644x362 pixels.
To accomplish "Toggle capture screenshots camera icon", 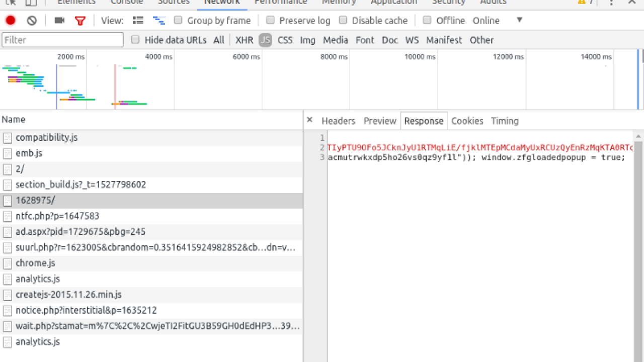I will click(x=59, y=21).
